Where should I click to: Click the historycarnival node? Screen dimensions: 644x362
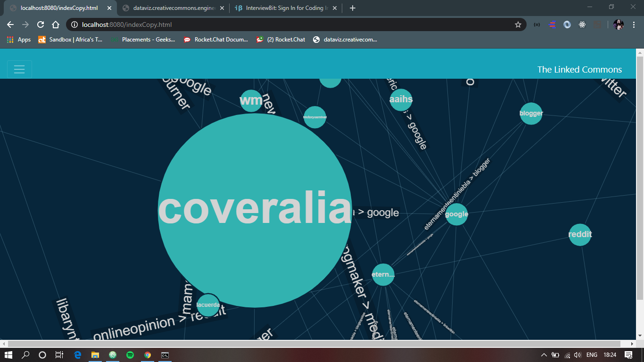click(315, 117)
